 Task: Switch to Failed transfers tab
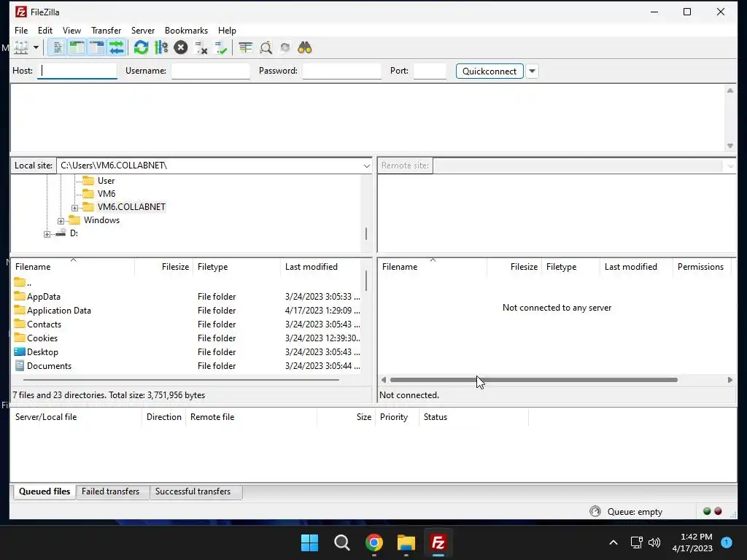point(111,491)
